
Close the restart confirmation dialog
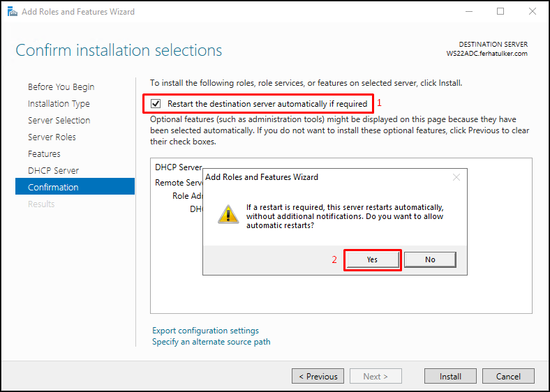(456, 177)
